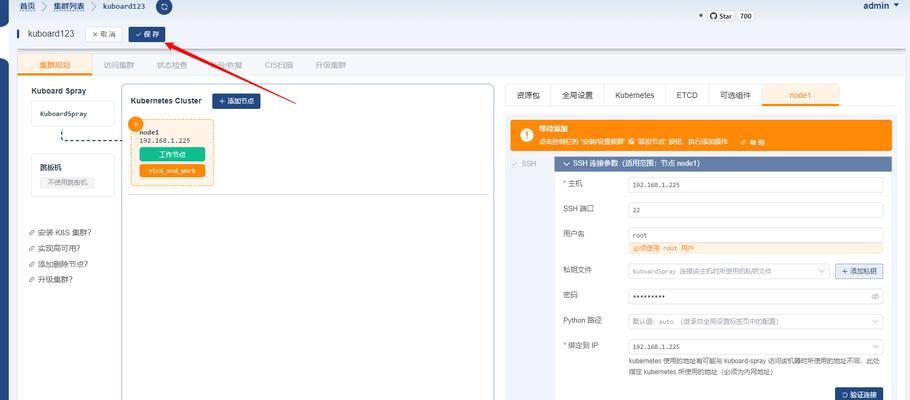Click the 帮助 link in orange banner
Image resolution: width=910 pixels, height=400 pixels.
point(753,142)
